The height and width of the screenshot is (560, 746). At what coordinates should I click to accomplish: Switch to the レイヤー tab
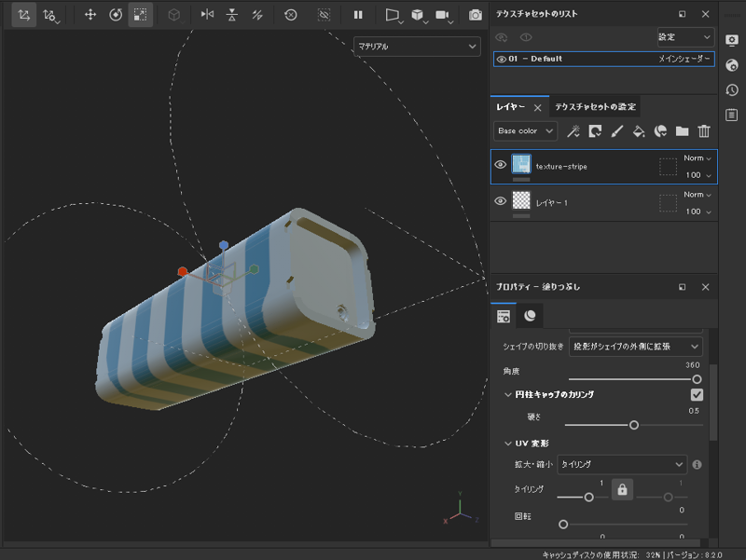click(510, 107)
